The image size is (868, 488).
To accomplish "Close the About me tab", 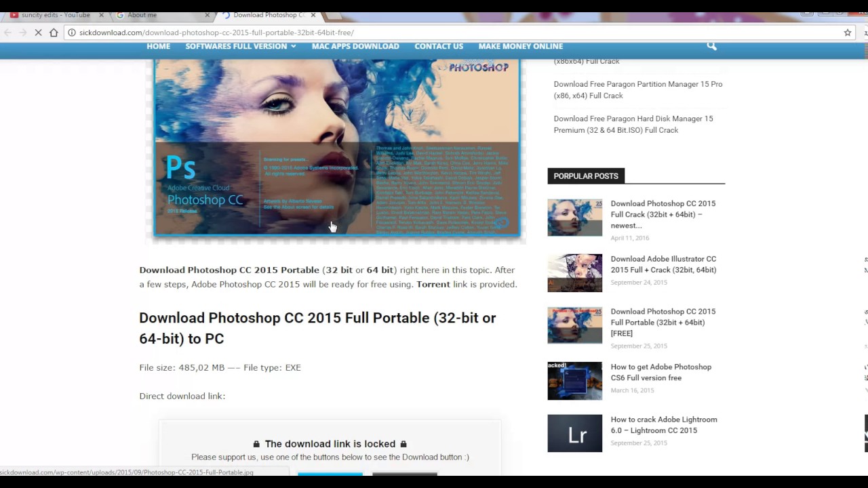I will click(x=208, y=15).
